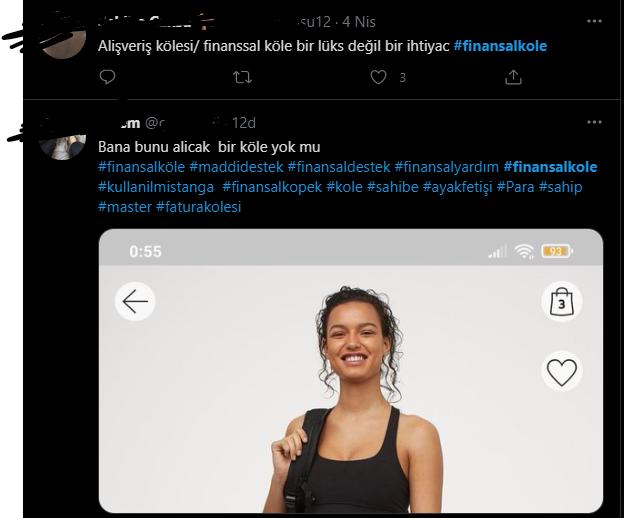Viewport: 624px width, 518px height.
Task: Open more options menu on second tweet
Action: pos(594,122)
